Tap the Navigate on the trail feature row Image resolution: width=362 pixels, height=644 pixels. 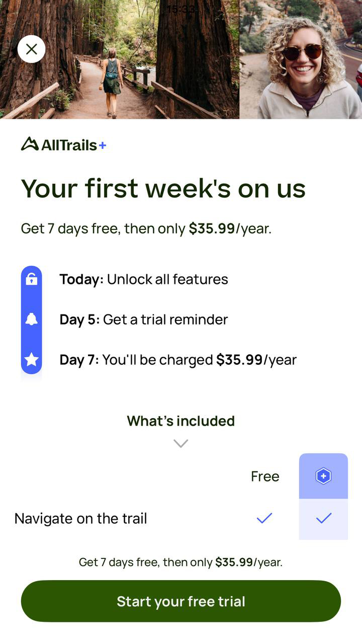tap(181, 518)
